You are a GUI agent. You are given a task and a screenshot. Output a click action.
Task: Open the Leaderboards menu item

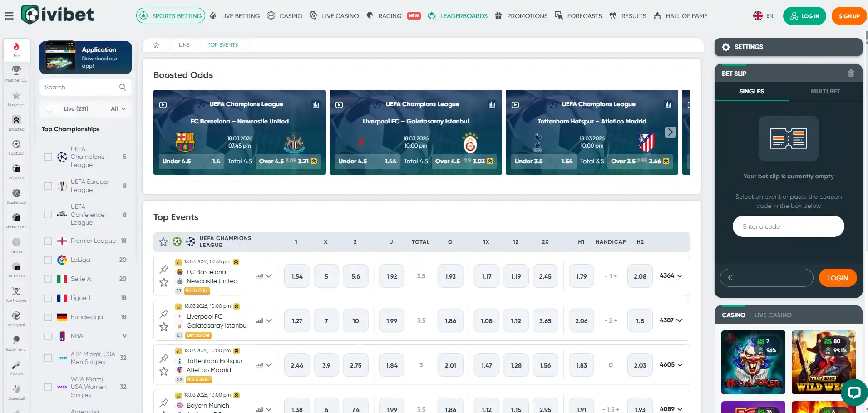(x=458, y=16)
